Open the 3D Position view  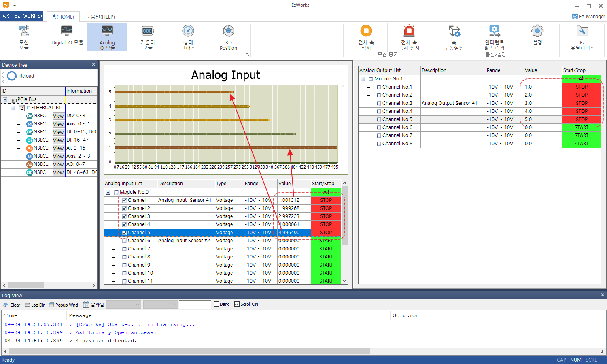(x=229, y=37)
